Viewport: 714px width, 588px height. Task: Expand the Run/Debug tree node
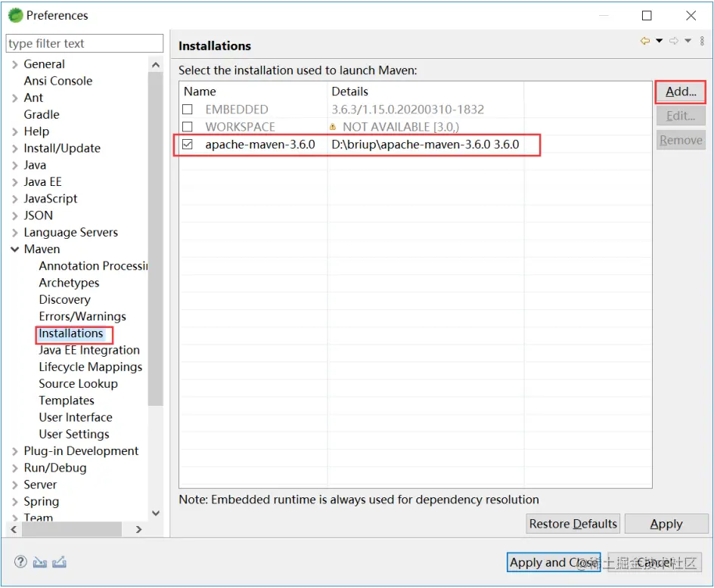click(15, 469)
